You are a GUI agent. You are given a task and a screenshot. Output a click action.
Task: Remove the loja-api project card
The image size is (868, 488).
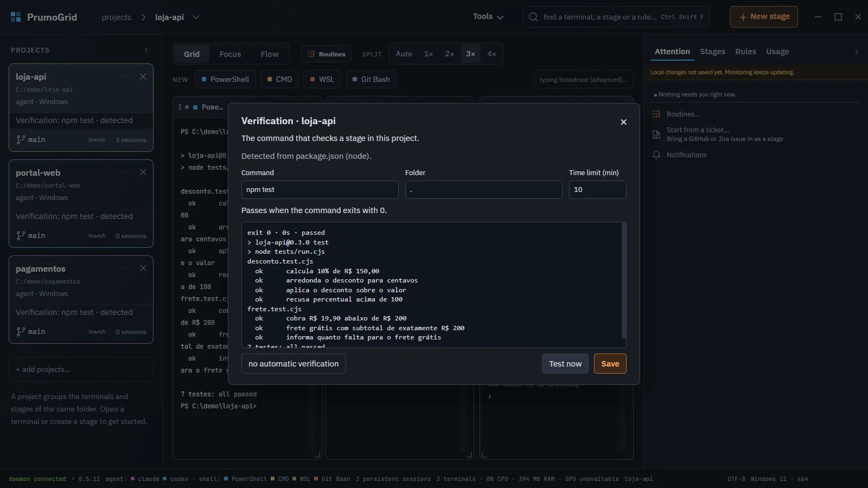tap(143, 76)
